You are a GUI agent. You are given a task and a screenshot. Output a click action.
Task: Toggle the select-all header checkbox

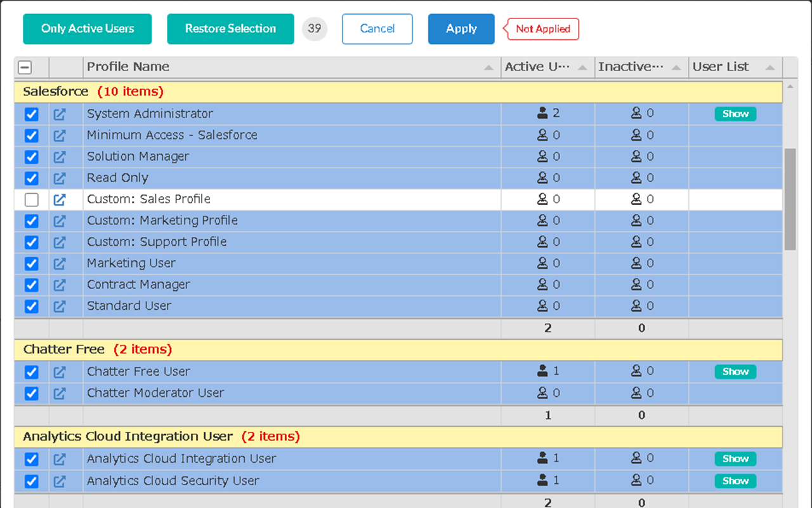(25, 67)
